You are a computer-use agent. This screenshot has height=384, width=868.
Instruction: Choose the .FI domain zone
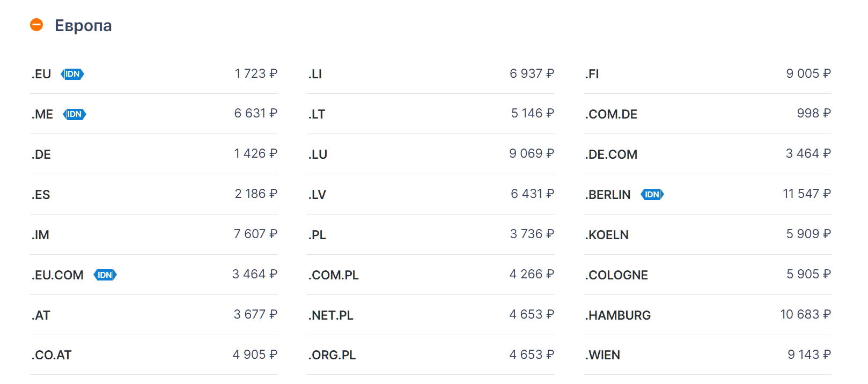pos(708,73)
